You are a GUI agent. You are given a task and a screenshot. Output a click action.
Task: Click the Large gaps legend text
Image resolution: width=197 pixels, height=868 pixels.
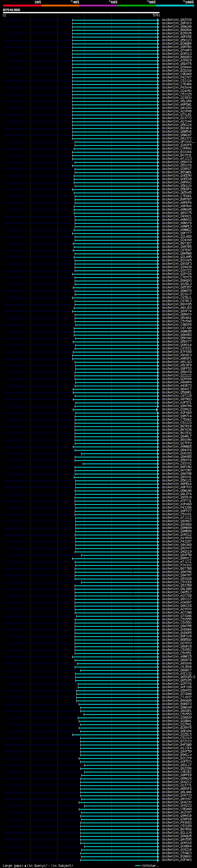38,866
